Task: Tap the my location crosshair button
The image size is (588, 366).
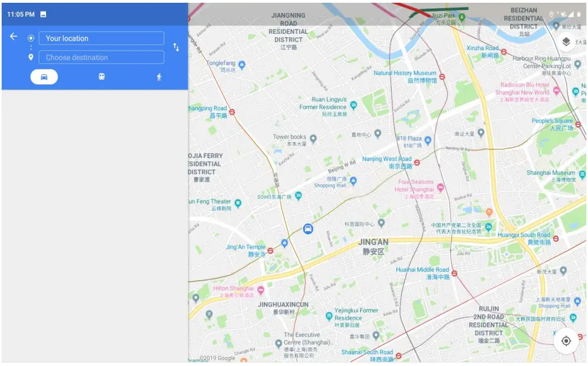Action: click(566, 341)
